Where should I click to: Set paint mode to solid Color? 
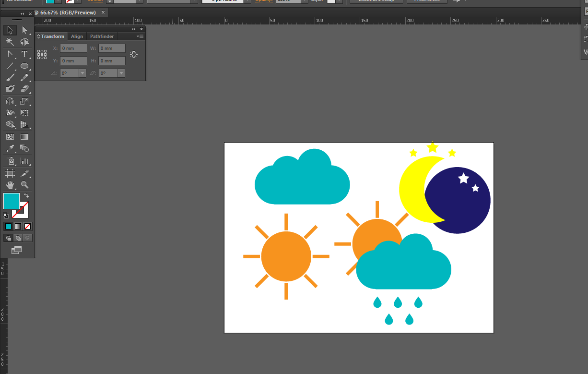(8, 226)
